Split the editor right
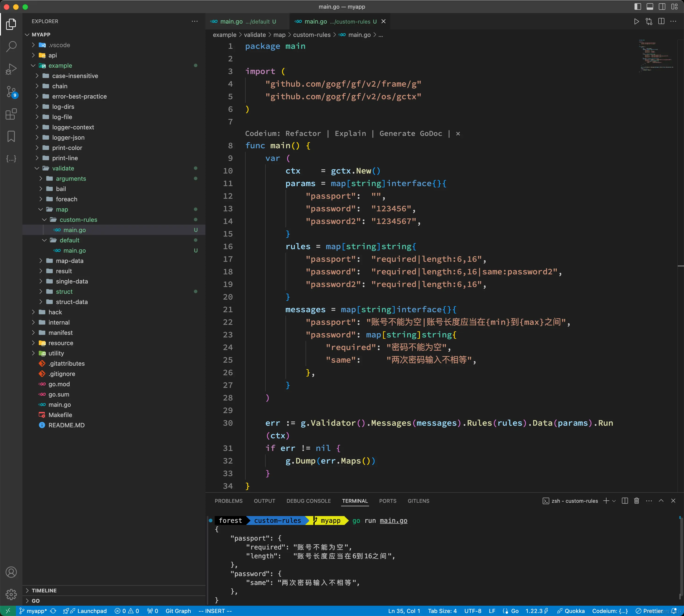The width and height of the screenshot is (684, 616). point(661,21)
